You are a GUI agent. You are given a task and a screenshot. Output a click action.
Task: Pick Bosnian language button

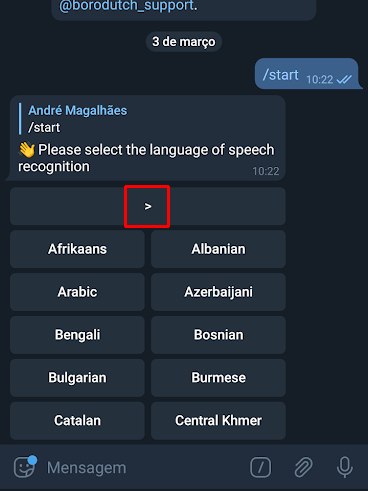(218, 335)
